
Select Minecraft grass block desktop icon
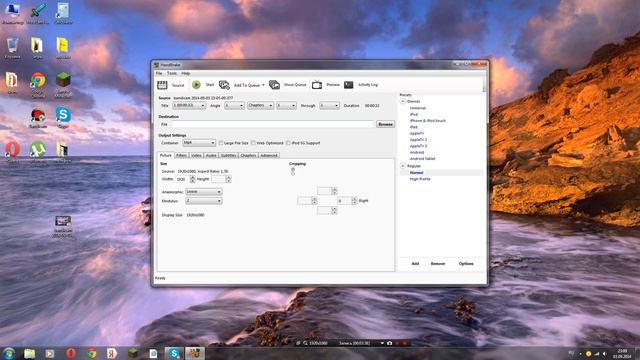coord(63,80)
